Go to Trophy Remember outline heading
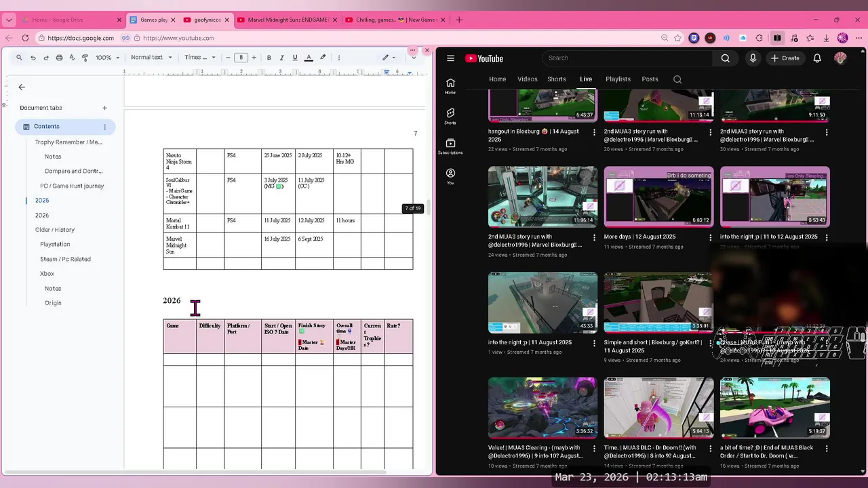The width and height of the screenshot is (868, 488). (x=68, y=142)
